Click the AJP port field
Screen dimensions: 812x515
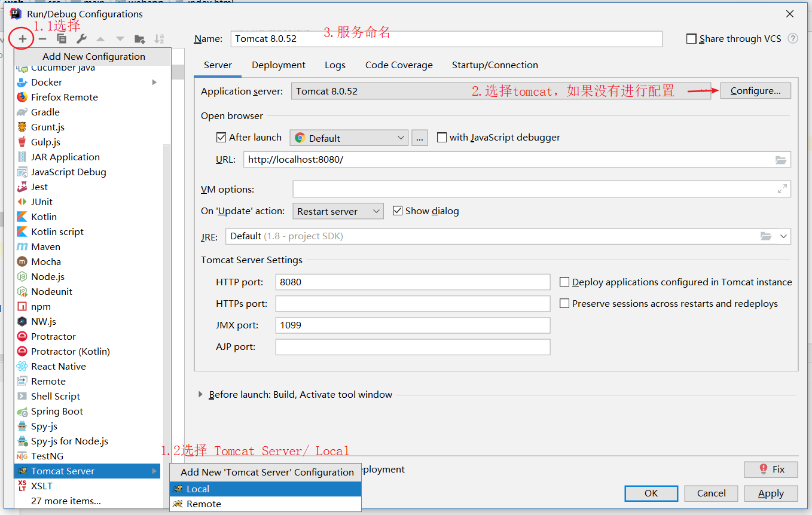(413, 346)
